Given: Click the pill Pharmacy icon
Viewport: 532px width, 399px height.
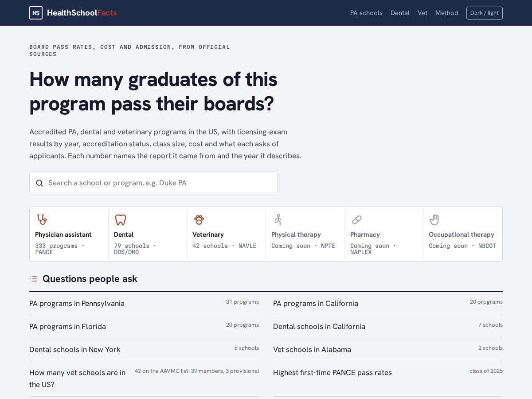Looking at the screenshot, I should coord(356,219).
